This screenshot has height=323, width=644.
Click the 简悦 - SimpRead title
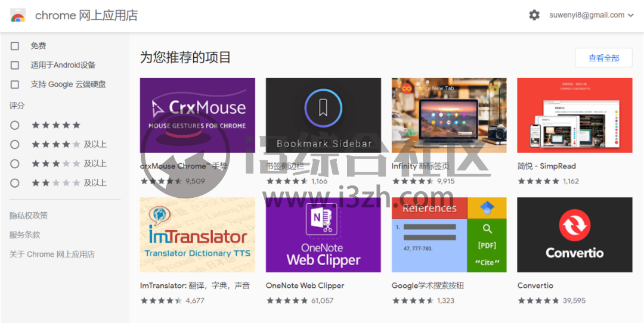coord(547,166)
